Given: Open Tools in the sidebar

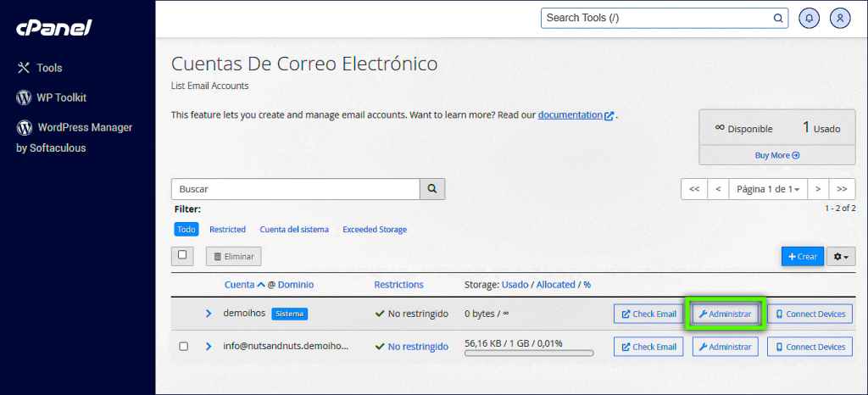Looking at the screenshot, I should [48, 68].
